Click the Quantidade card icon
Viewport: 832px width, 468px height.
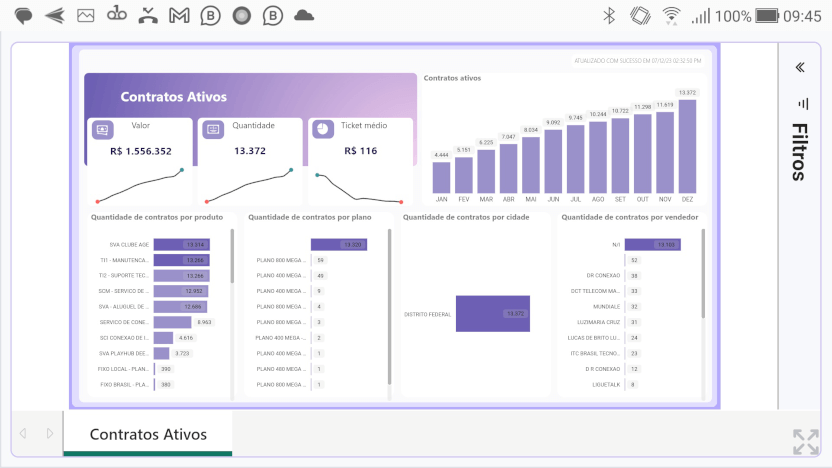click(212, 130)
